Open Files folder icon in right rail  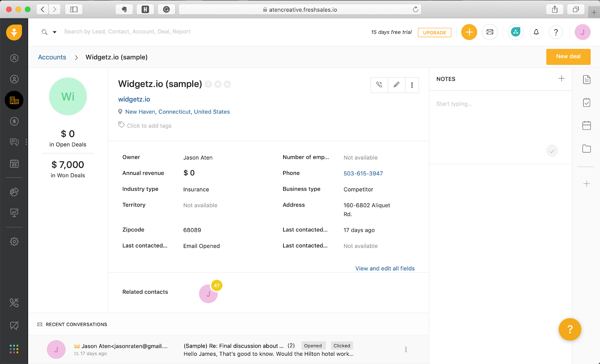(x=587, y=149)
